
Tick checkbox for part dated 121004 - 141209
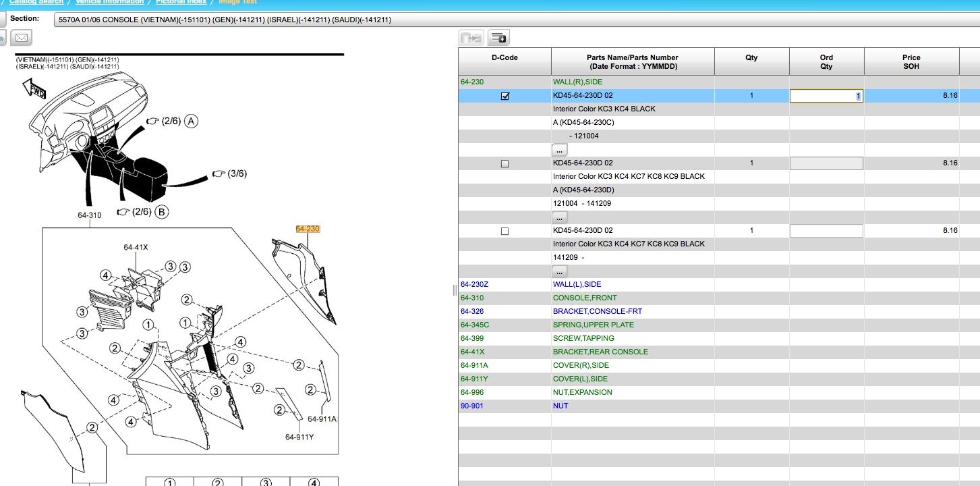pos(505,164)
